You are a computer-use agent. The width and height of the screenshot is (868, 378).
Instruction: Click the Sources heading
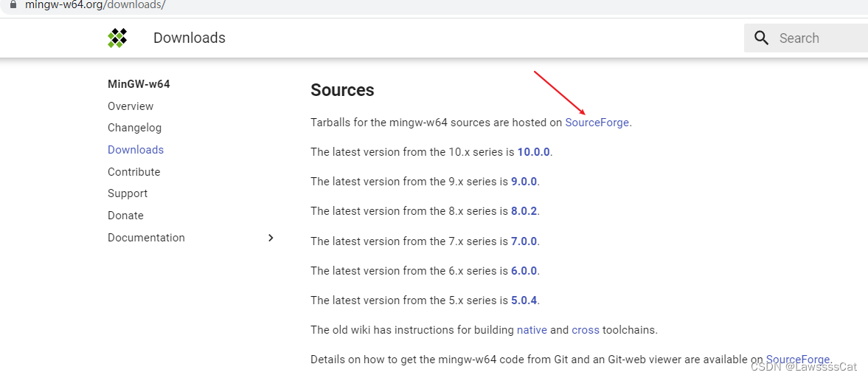tap(343, 90)
